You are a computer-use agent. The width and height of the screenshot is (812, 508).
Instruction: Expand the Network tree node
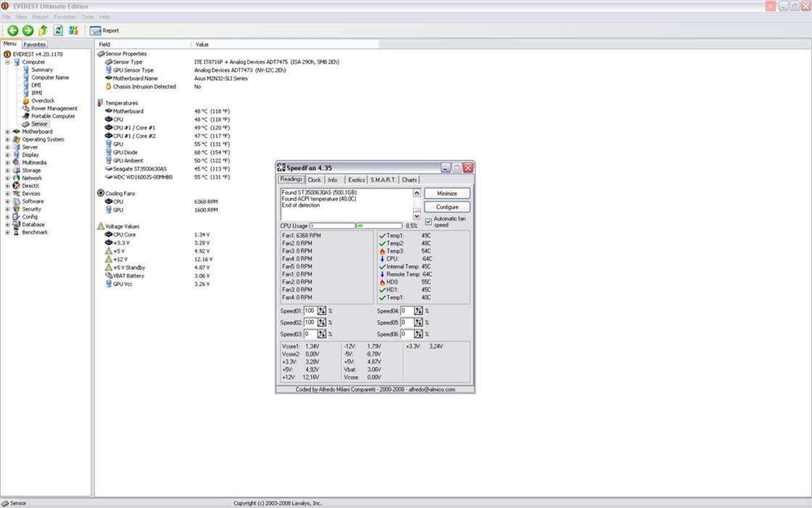click(x=7, y=179)
